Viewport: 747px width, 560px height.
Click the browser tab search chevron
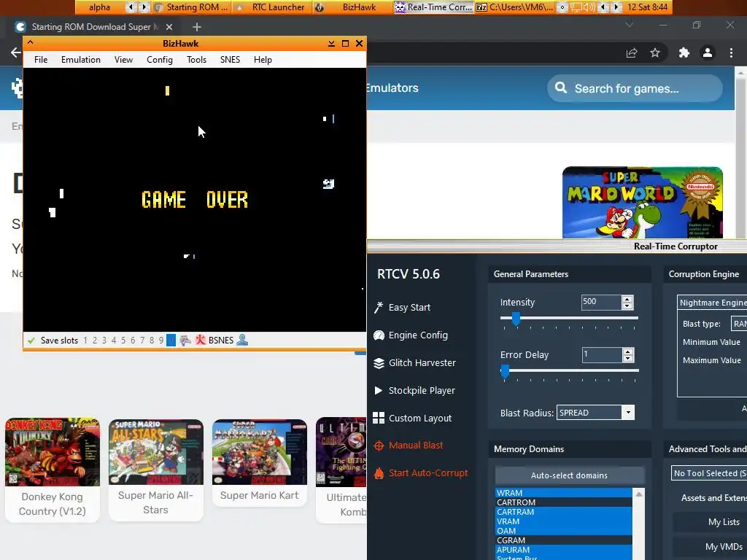[630, 25]
